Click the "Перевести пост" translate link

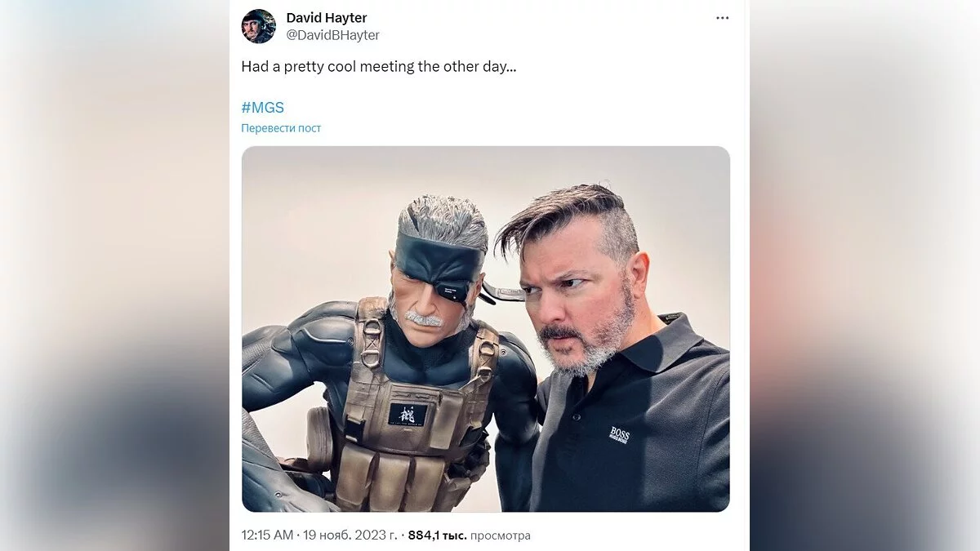tap(281, 128)
